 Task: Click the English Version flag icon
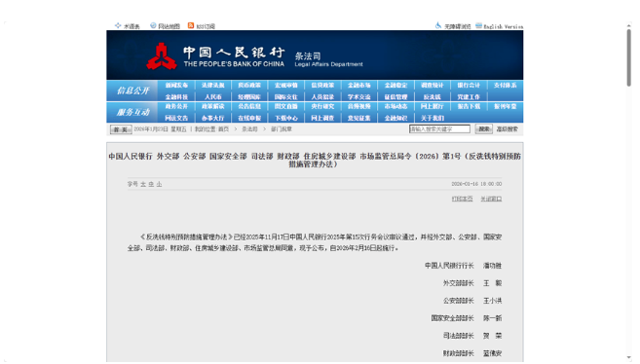478,25
